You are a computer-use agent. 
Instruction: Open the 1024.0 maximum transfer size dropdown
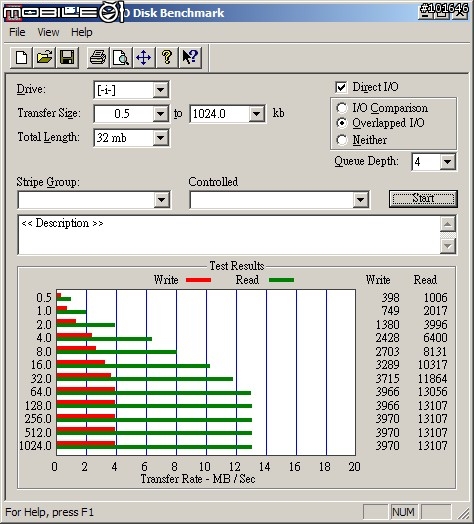(x=257, y=114)
